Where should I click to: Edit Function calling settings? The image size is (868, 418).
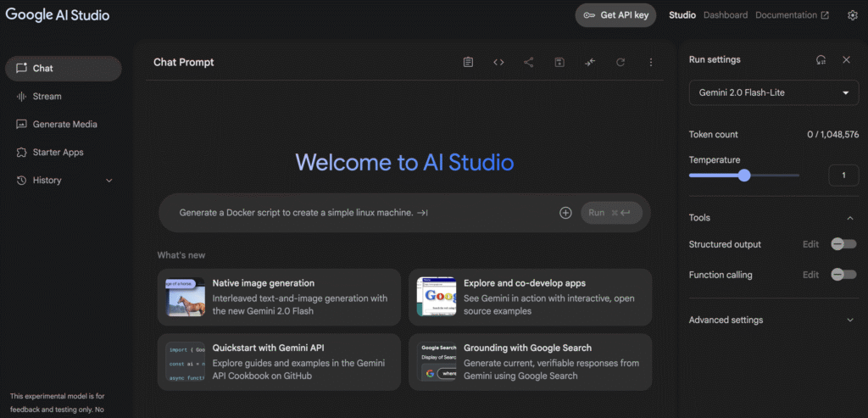click(x=810, y=275)
